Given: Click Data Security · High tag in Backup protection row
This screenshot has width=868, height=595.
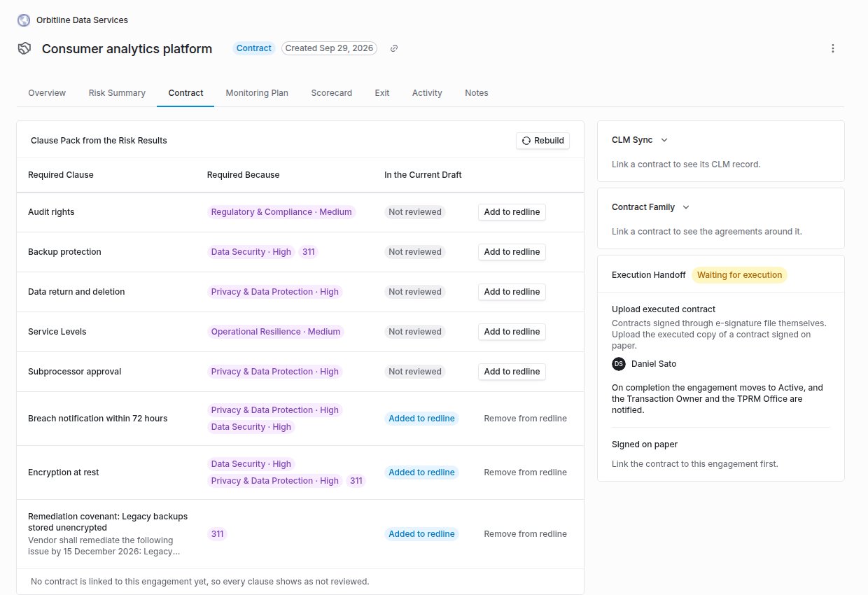Looking at the screenshot, I should tap(251, 252).
